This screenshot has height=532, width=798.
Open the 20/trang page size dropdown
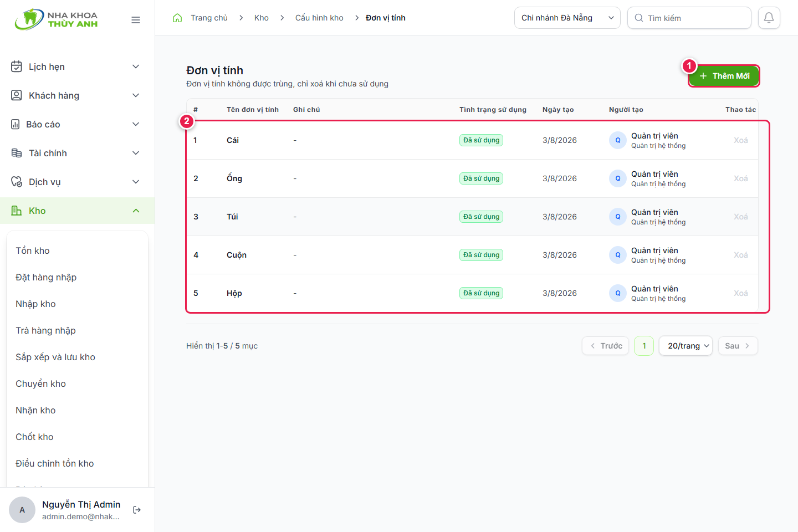[686, 346]
